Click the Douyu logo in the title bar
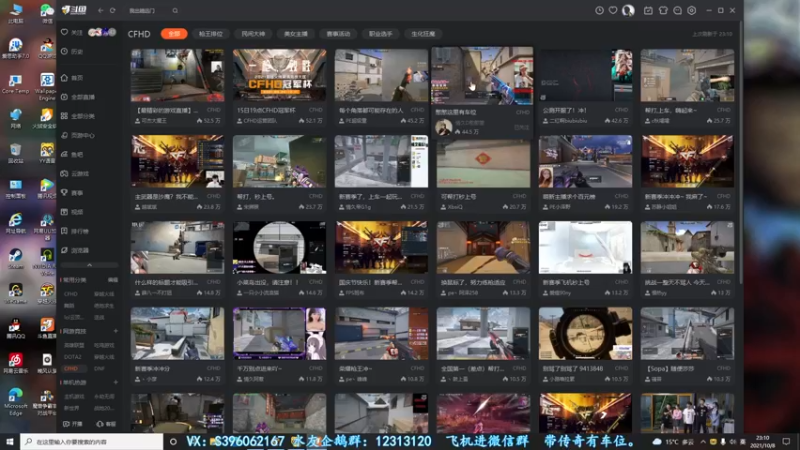800x450 pixels. point(74,10)
